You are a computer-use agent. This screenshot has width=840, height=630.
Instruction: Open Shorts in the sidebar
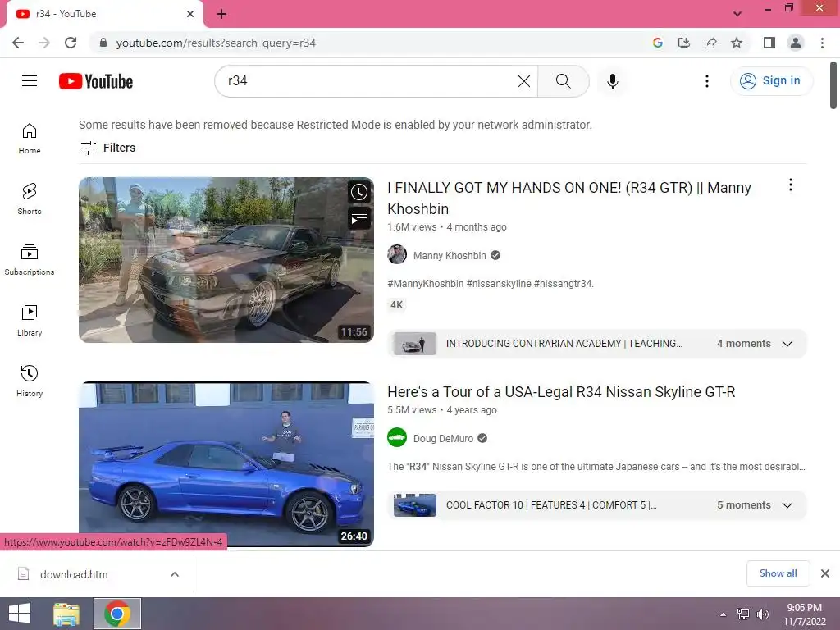pyautogui.click(x=30, y=199)
